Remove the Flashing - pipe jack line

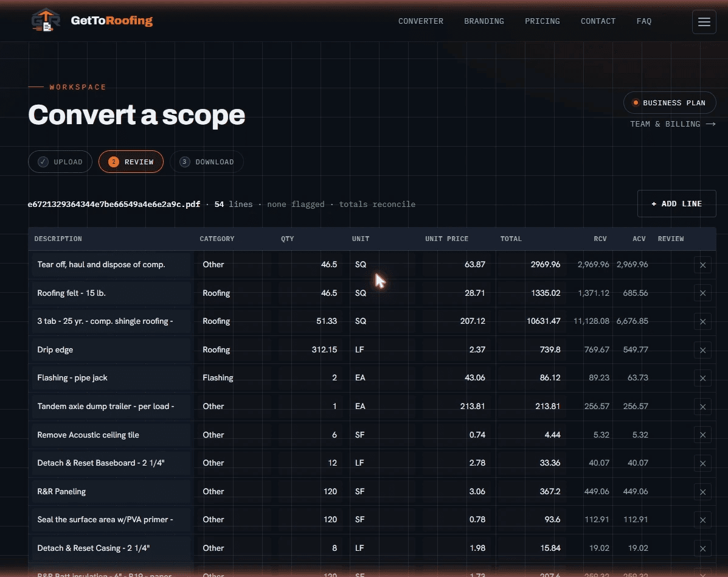pos(702,378)
